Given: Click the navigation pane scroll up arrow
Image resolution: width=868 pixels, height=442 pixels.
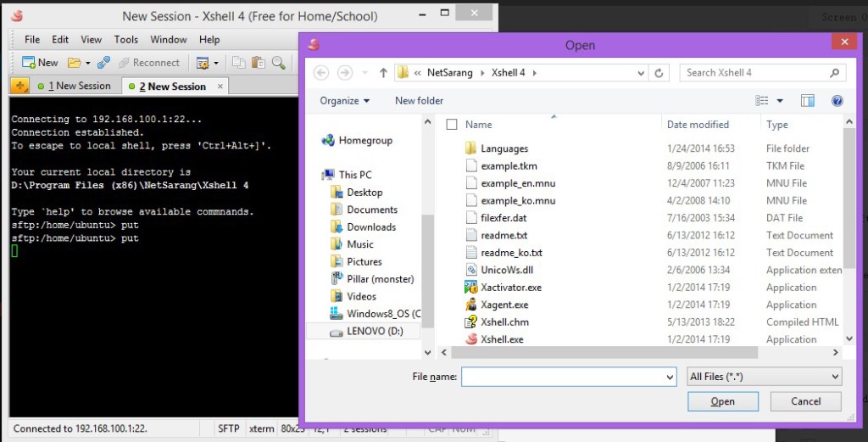Looking at the screenshot, I should pyautogui.click(x=427, y=121).
